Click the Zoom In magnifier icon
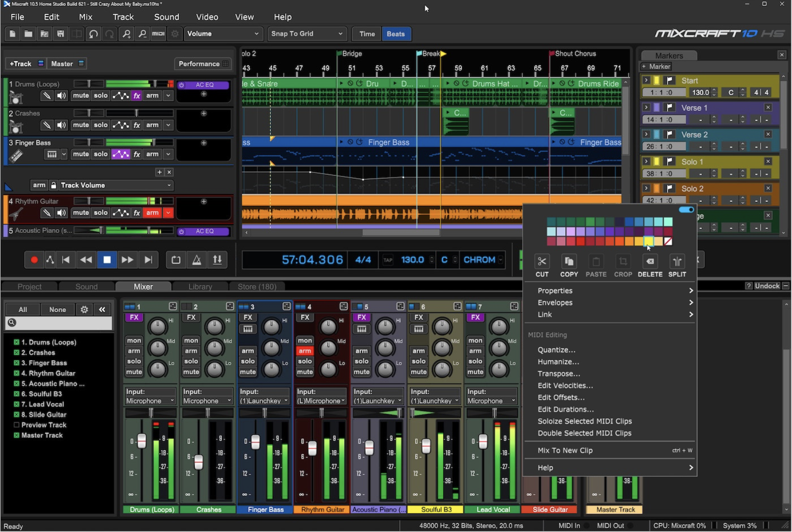Screen dimensions: 792x532 [x=126, y=34]
